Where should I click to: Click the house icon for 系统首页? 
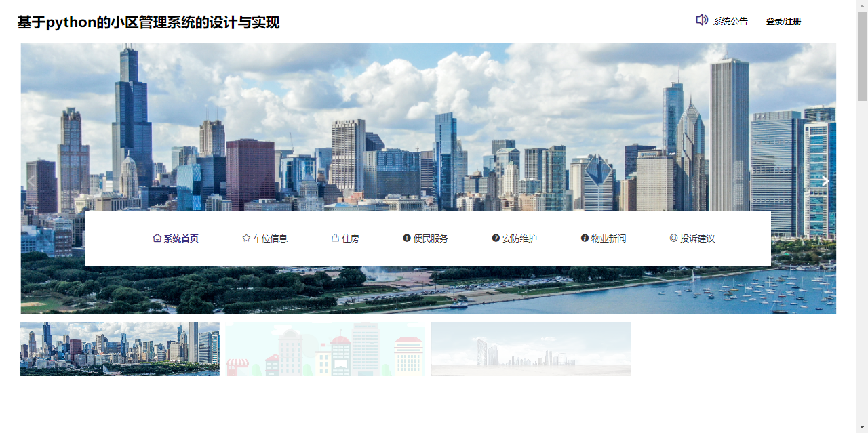coord(157,239)
